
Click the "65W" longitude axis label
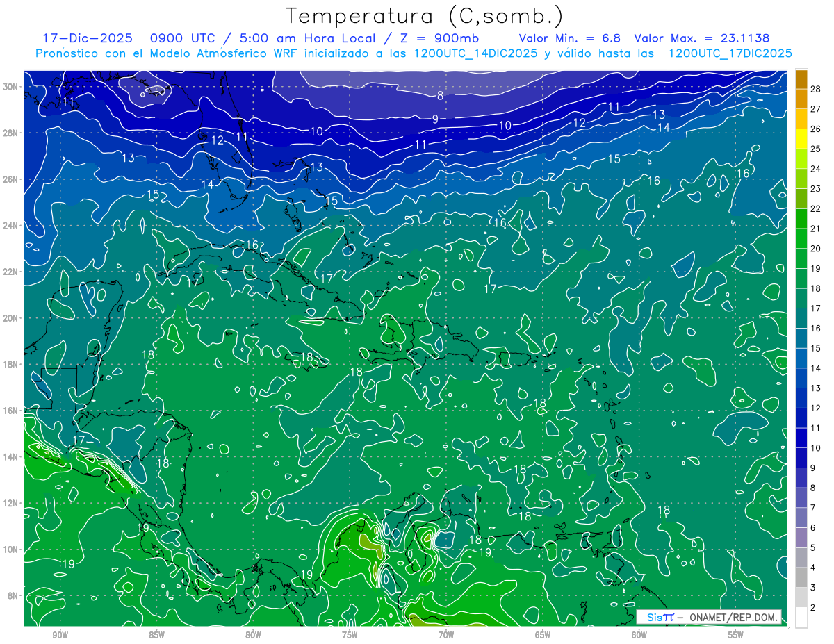click(543, 635)
